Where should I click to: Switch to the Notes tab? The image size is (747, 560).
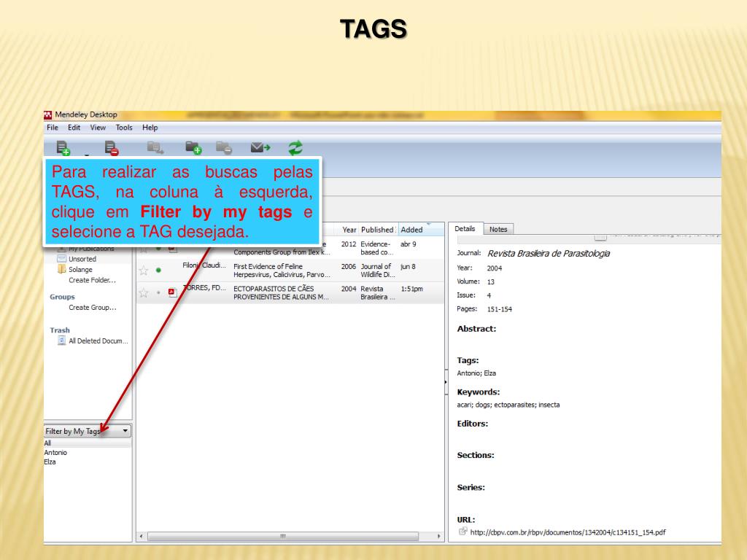(498, 229)
